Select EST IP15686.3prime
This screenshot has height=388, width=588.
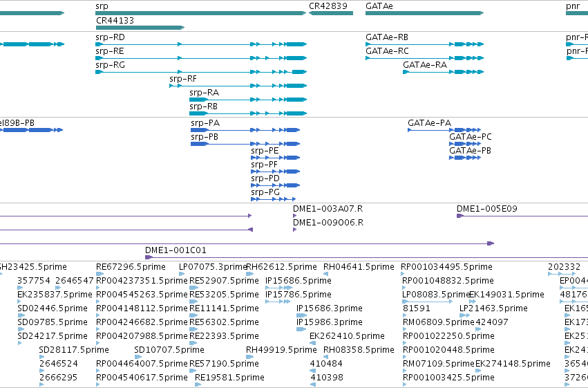[x=301, y=315]
